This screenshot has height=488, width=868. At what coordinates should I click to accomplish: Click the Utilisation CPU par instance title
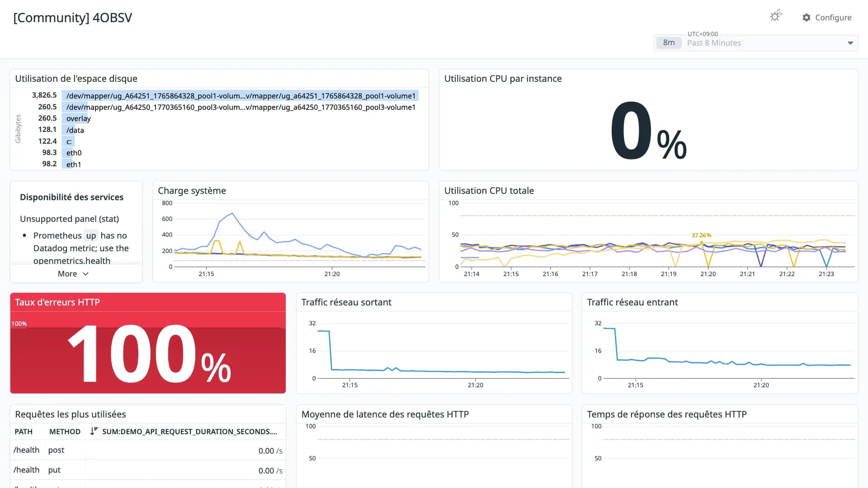[503, 79]
